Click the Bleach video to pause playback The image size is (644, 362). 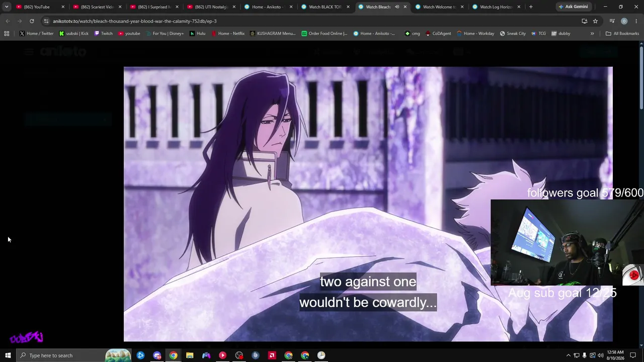(x=368, y=204)
